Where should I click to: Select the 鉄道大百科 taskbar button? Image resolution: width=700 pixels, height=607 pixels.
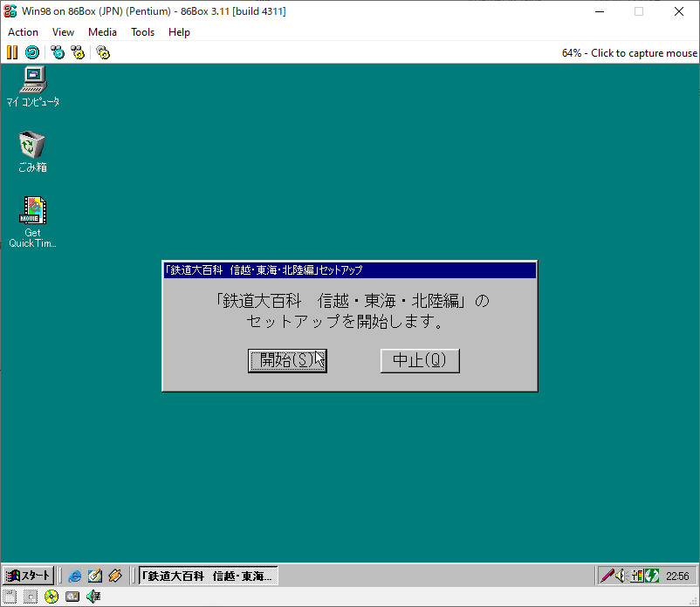point(208,576)
